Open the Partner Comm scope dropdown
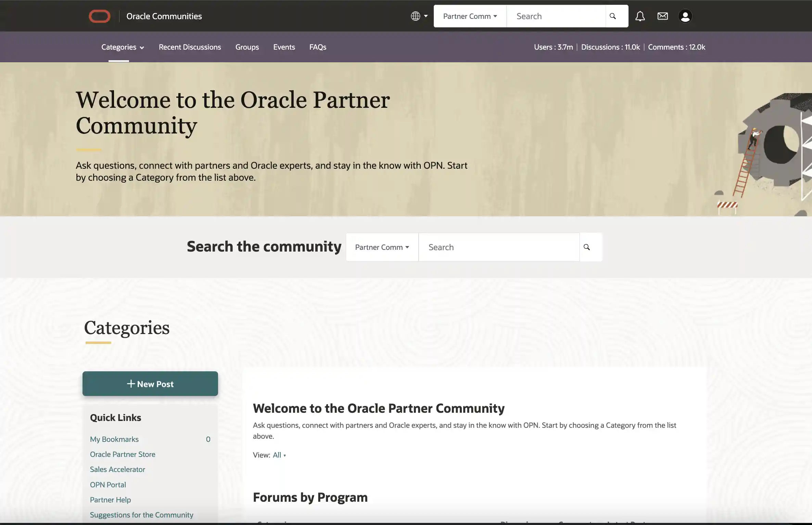Image resolution: width=812 pixels, height=525 pixels. coord(470,16)
